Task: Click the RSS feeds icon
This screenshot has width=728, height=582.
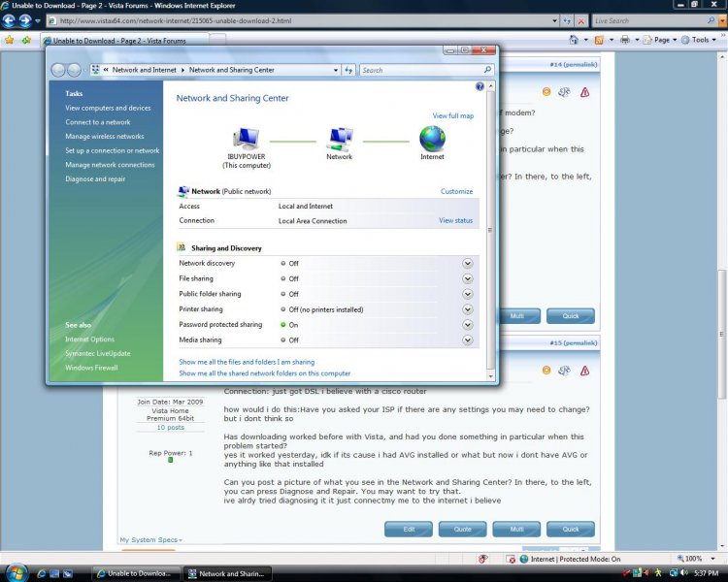Action: coord(599,40)
